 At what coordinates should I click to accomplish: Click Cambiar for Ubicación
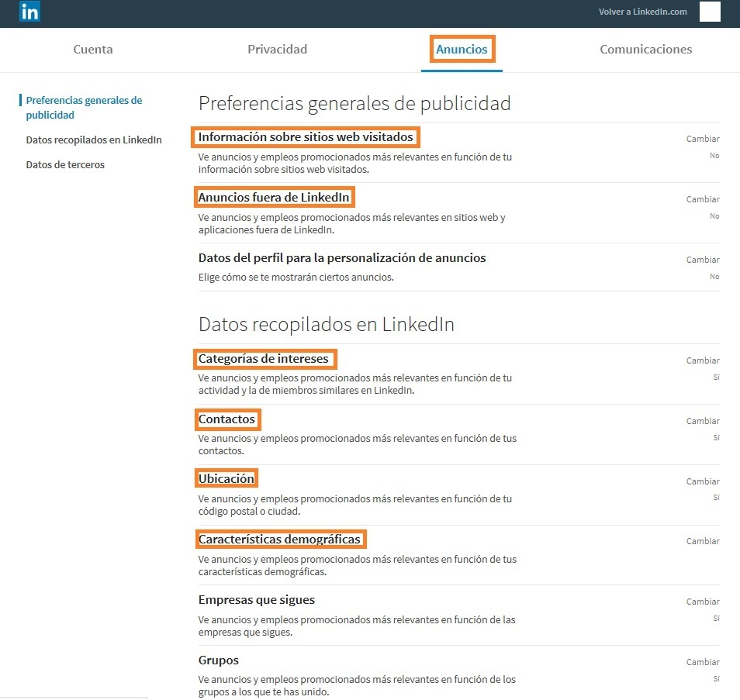(x=703, y=481)
